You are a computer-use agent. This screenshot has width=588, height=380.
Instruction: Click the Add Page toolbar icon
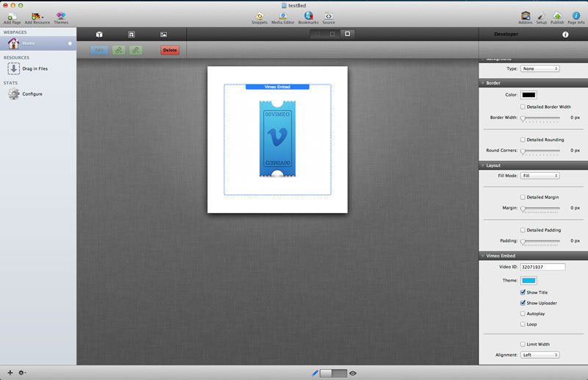(x=12, y=15)
